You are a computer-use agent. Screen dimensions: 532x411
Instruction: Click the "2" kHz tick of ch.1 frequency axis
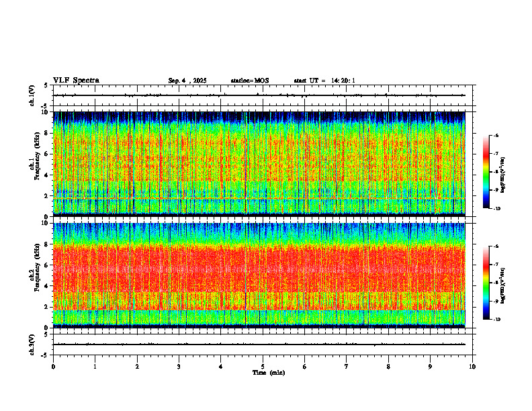click(46, 196)
